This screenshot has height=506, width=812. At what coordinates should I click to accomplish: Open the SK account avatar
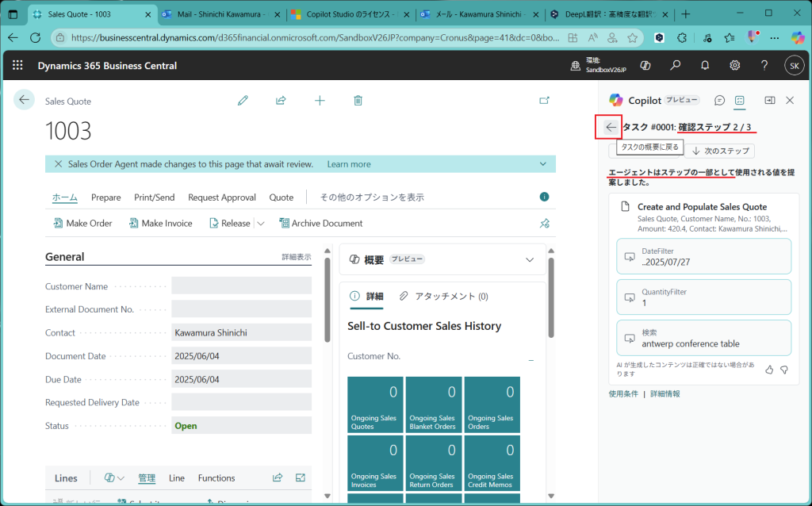click(x=795, y=66)
